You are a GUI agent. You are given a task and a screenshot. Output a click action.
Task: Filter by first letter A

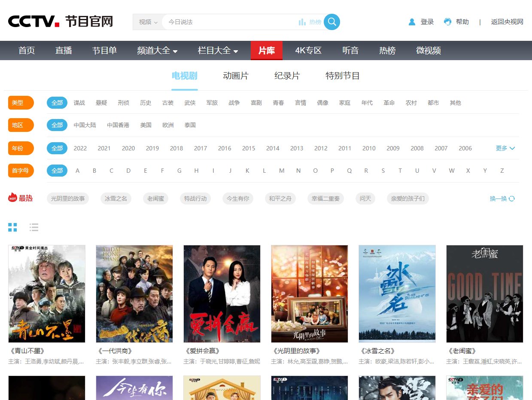[78, 171]
